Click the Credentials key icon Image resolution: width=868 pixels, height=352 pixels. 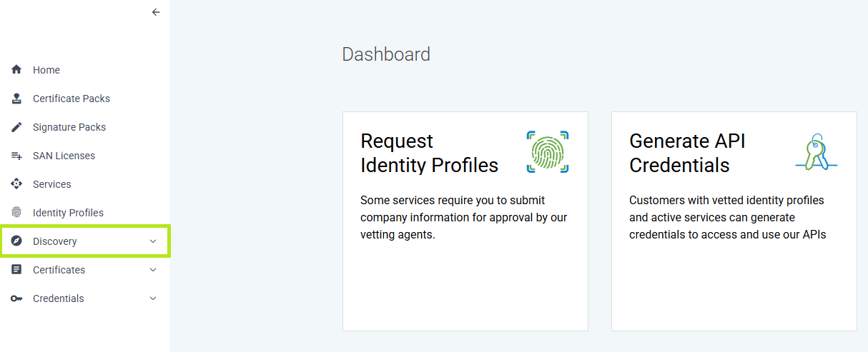(16, 298)
